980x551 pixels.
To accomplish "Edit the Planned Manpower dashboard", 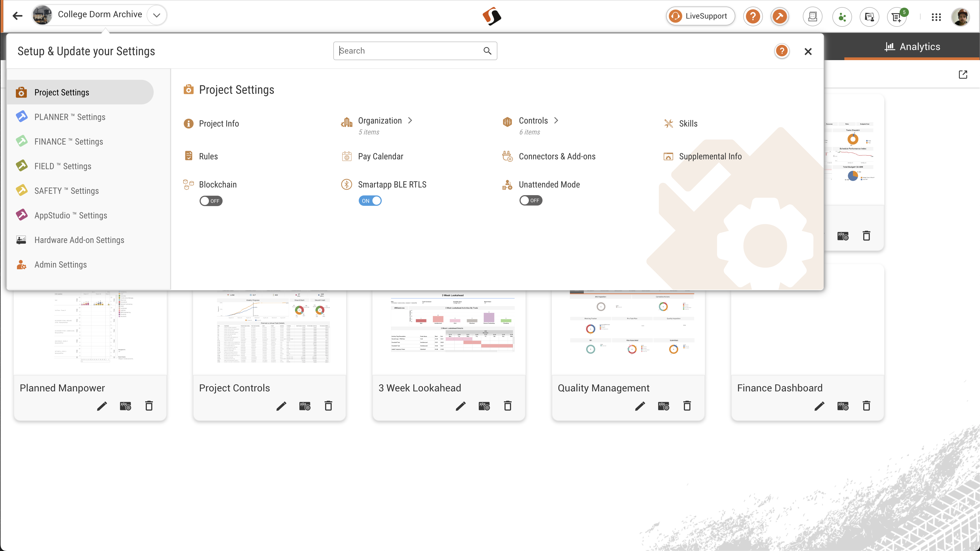I will [101, 406].
